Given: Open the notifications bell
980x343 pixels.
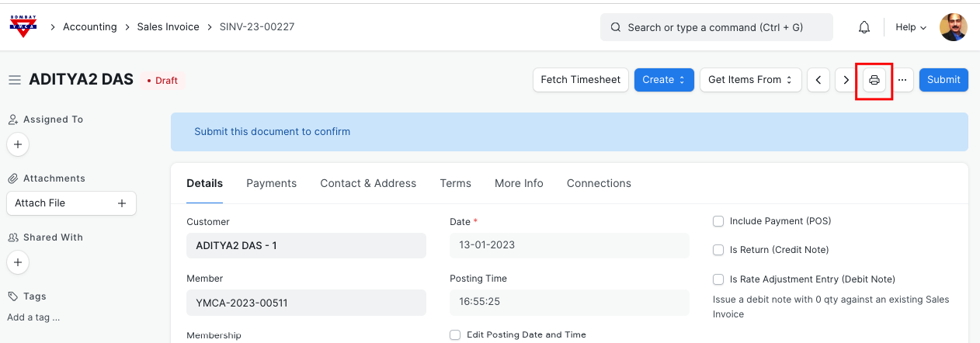Looking at the screenshot, I should pos(864,27).
